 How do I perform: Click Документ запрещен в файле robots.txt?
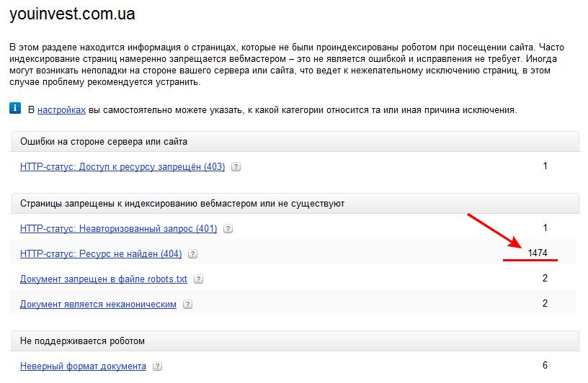(104, 279)
